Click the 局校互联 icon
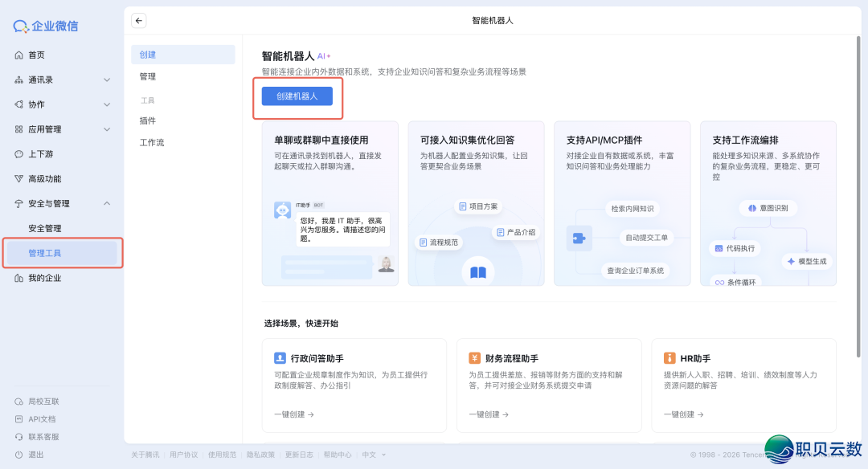The width and height of the screenshot is (868, 469). (x=18, y=401)
